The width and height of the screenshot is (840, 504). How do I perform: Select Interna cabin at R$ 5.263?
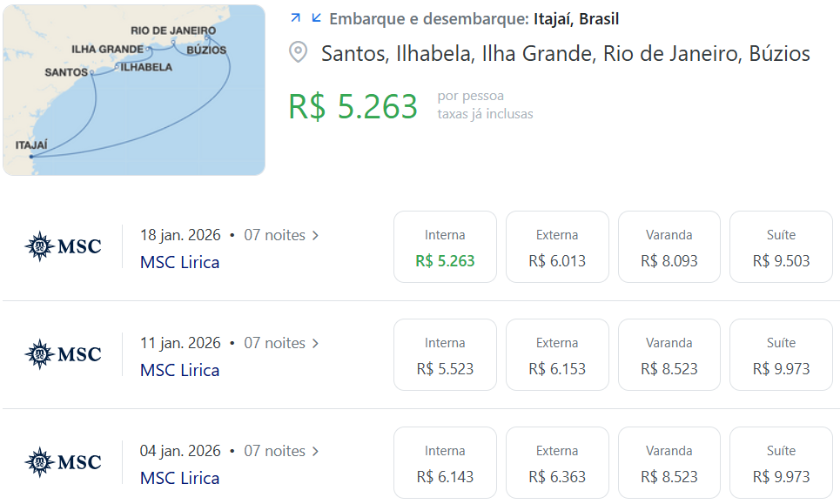[445, 247]
